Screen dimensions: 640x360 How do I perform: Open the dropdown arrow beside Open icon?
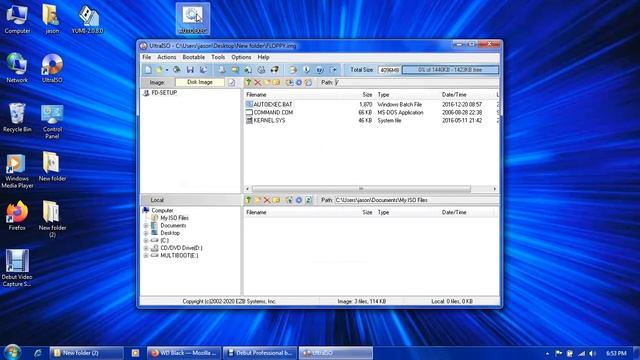[167, 70]
